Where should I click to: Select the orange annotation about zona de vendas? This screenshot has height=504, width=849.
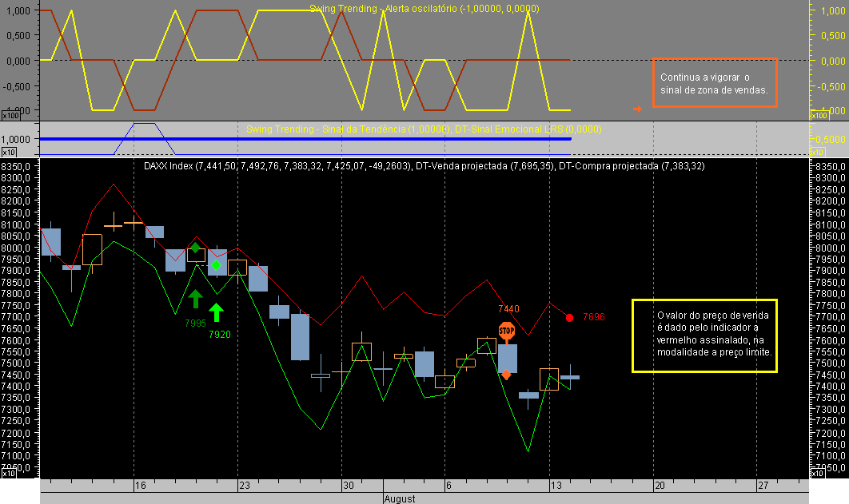(x=714, y=84)
